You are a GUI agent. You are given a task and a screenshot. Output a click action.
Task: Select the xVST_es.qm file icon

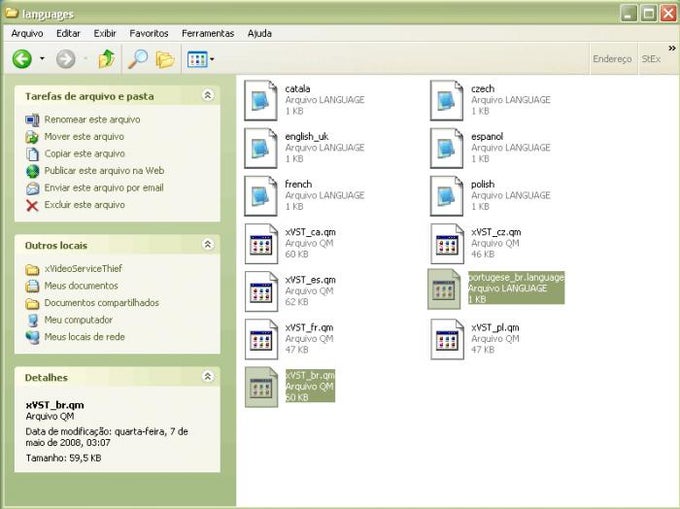tap(261, 291)
